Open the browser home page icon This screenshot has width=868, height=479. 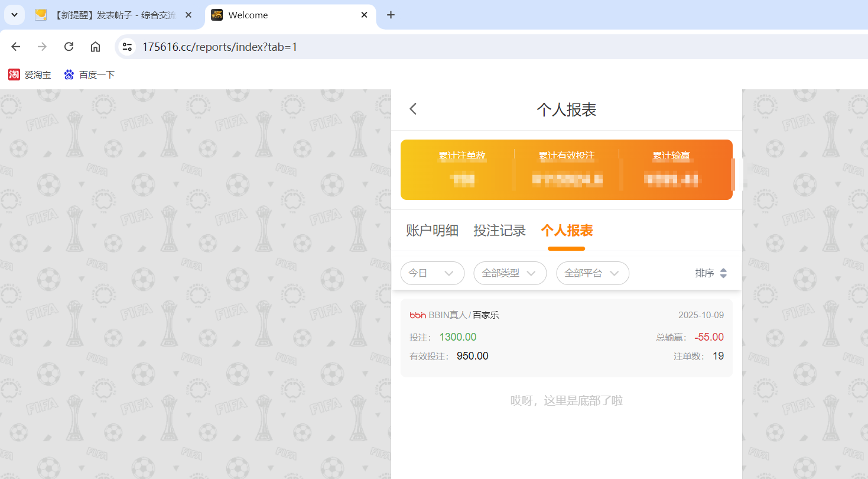coord(95,46)
